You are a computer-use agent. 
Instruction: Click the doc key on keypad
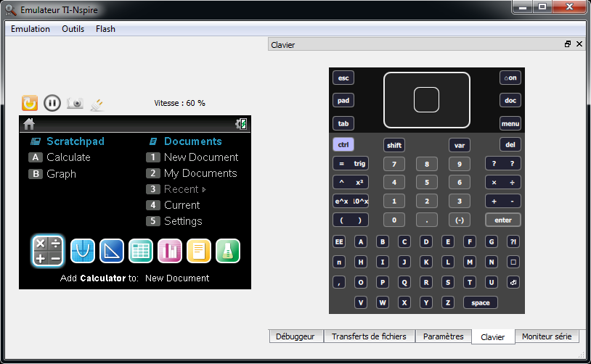tap(510, 101)
